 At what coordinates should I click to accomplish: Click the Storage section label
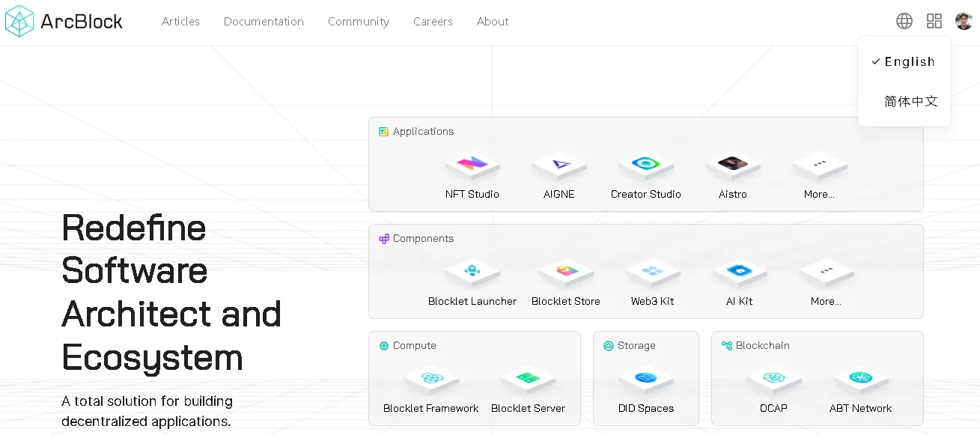636,346
